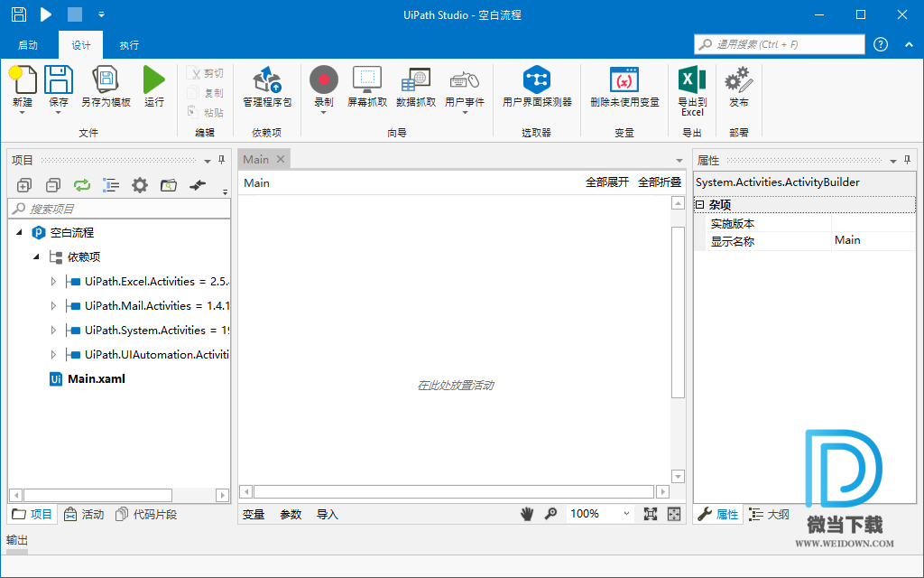The image size is (924, 578).
Task: Click the save icon in title bar
Action: (19, 14)
